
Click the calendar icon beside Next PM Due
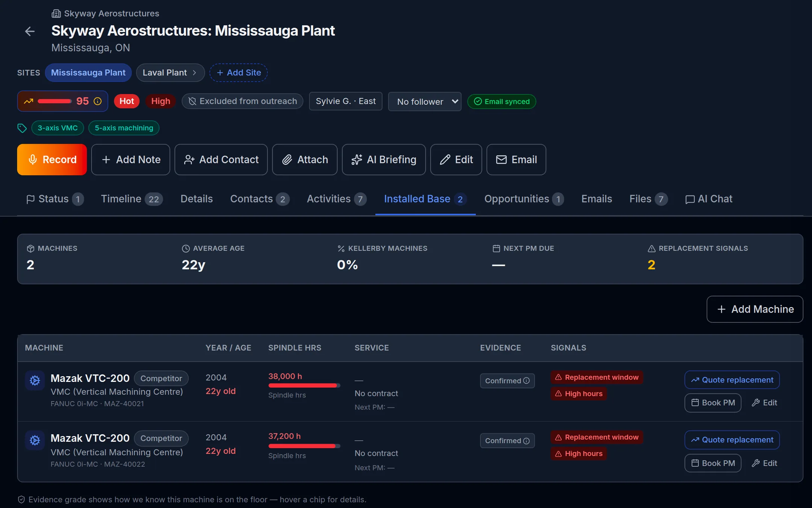pyautogui.click(x=496, y=249)
